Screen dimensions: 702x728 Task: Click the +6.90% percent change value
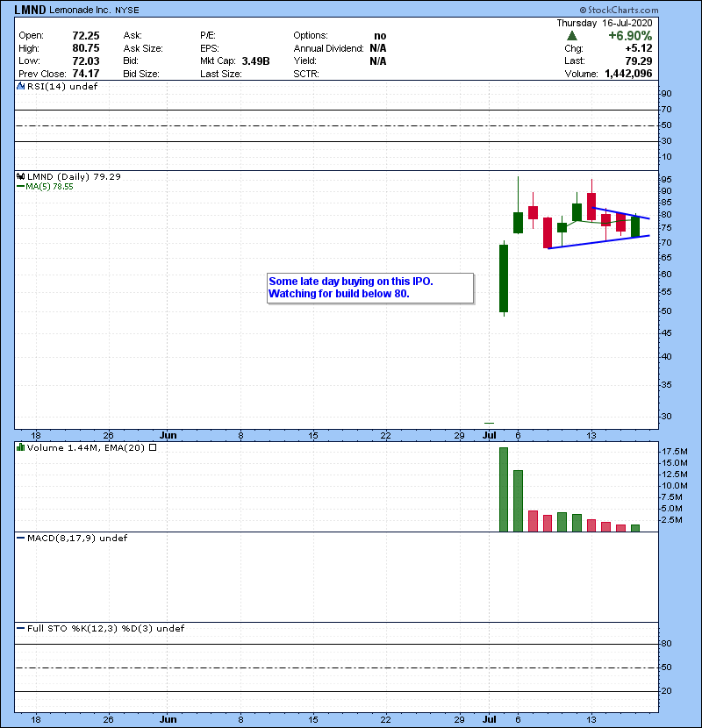click(x=630, y=36)
